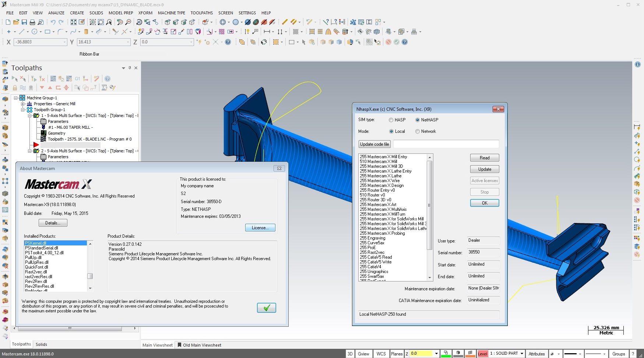The image size is (644, 358).
Task: Click update code file path field
Action: [446, 144]
